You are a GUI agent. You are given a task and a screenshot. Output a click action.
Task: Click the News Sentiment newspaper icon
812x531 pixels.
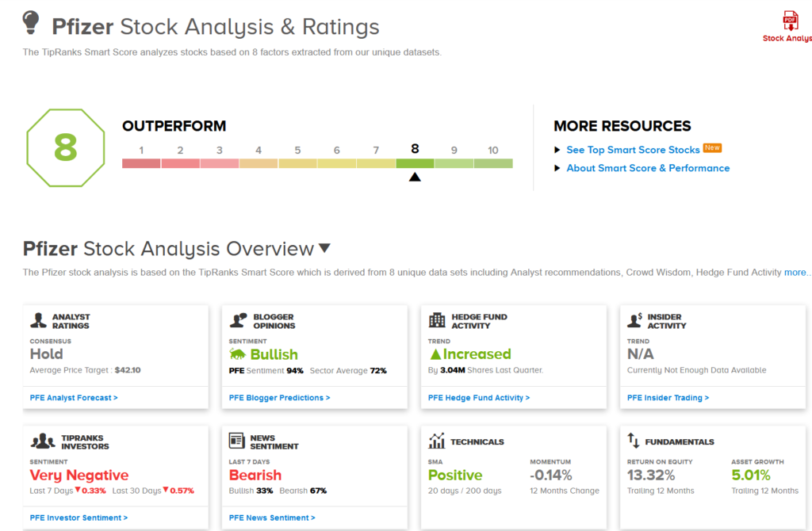236,441
